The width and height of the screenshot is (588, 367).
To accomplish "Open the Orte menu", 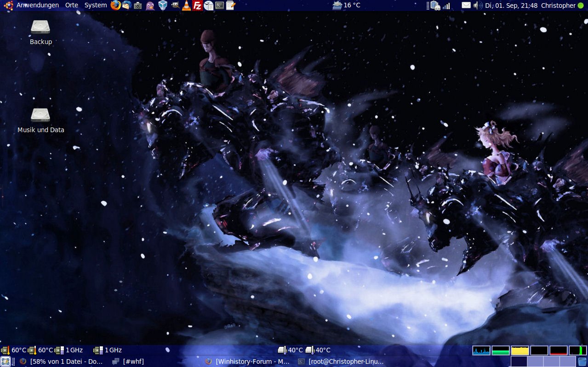I will tap(72, 6).
